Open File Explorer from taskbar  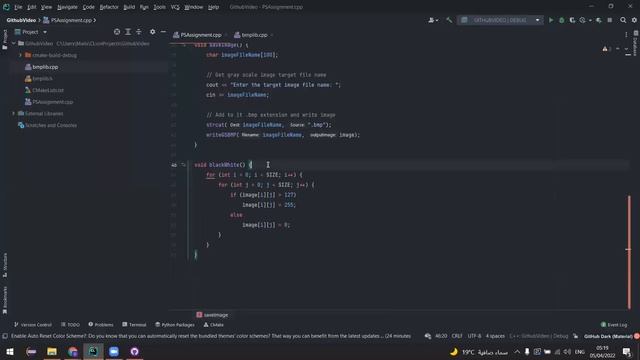pyautogui.click(x=52, y=351)
